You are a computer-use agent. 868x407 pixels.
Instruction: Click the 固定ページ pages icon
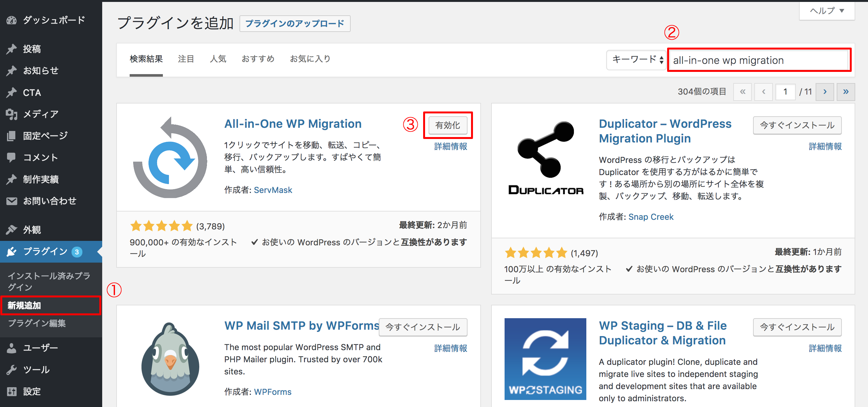(x=11, y=136)
